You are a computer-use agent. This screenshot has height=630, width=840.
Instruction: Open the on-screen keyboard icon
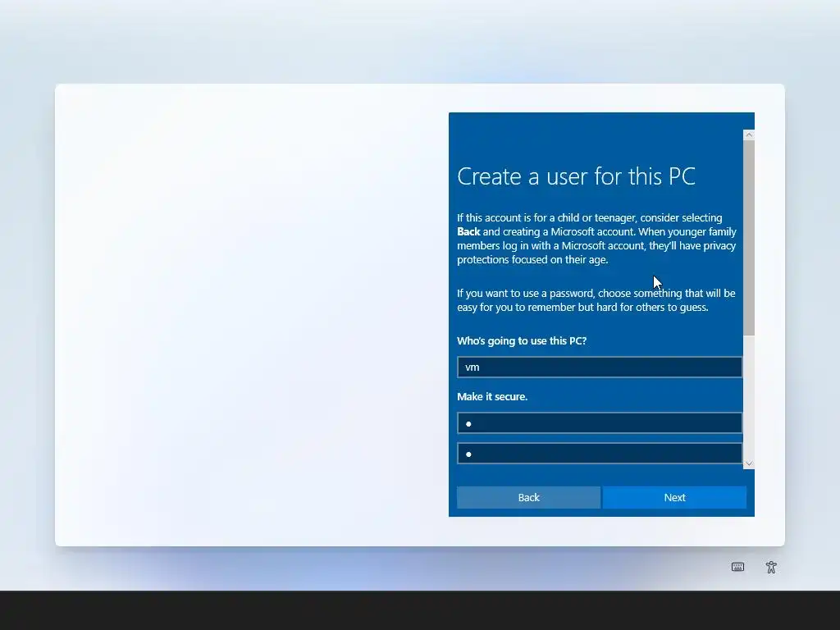(737, 567)
